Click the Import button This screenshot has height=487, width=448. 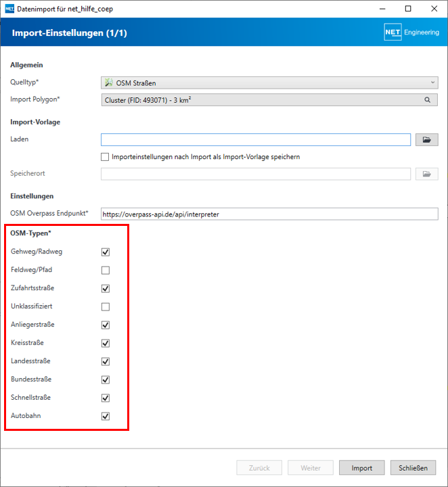click(x=362, y=468)
